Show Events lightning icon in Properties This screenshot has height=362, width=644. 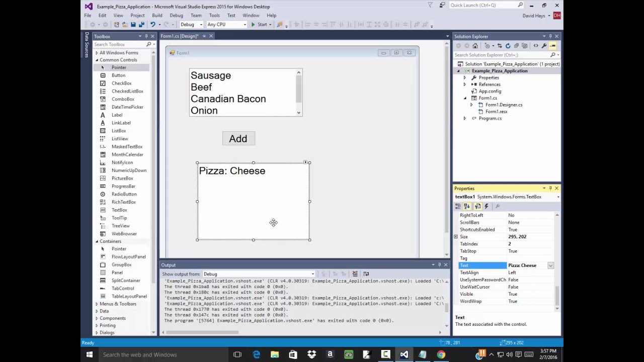tap(487, 206)
